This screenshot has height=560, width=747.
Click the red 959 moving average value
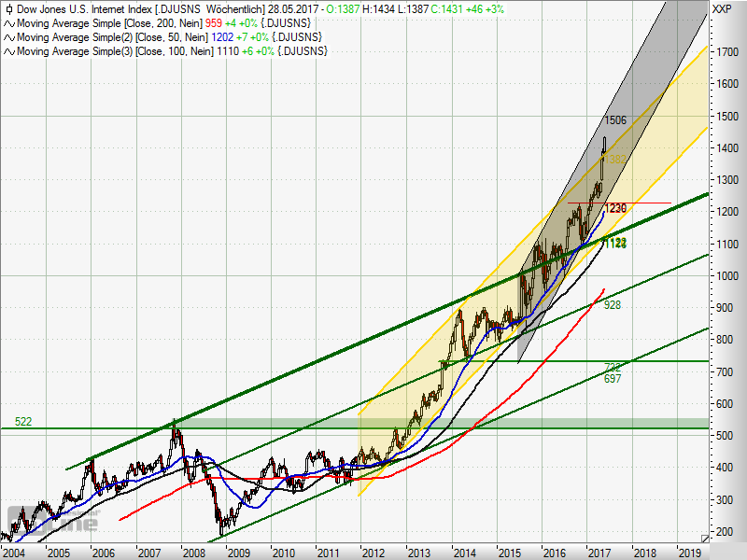(214, 23)
